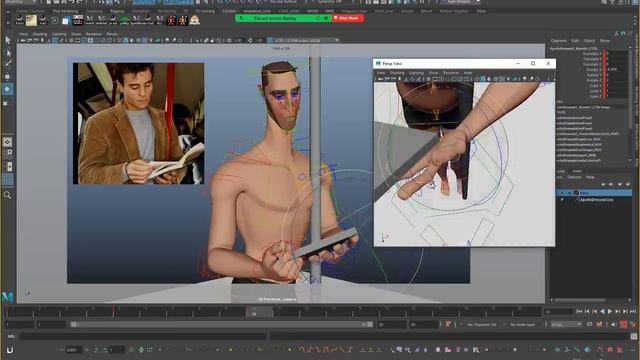Click the blue-white document shelf icon

pos(66,20)
